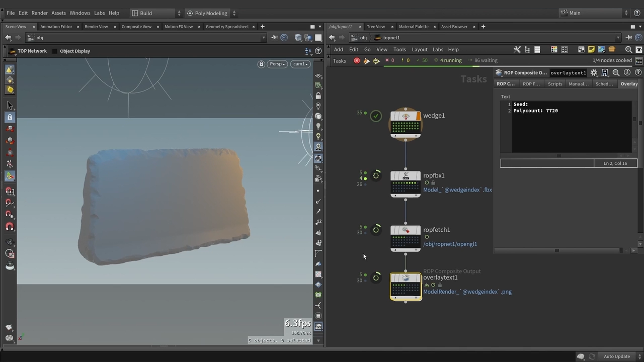
Task: Switch to the Geometry Spreadsheet tab
Action: (x=227, y=27)
